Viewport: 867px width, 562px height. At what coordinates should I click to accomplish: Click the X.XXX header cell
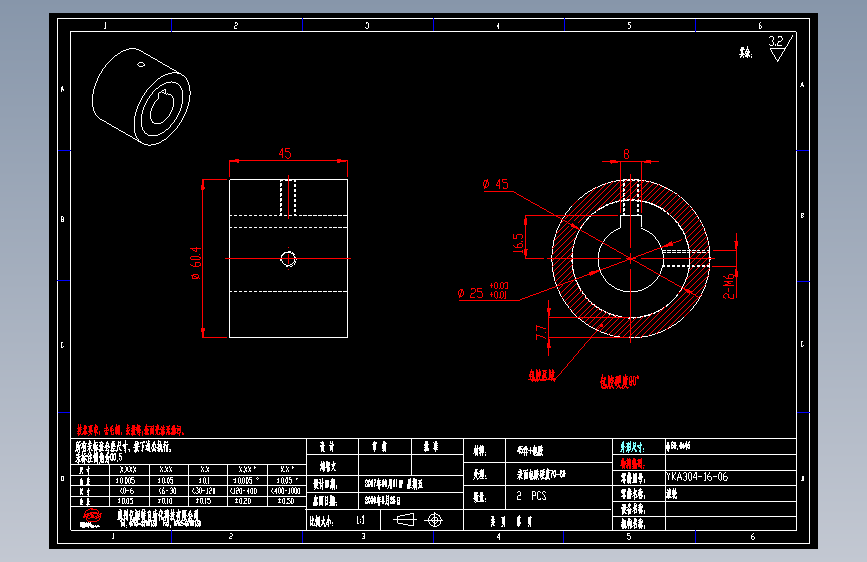click(x=127, y=470)
